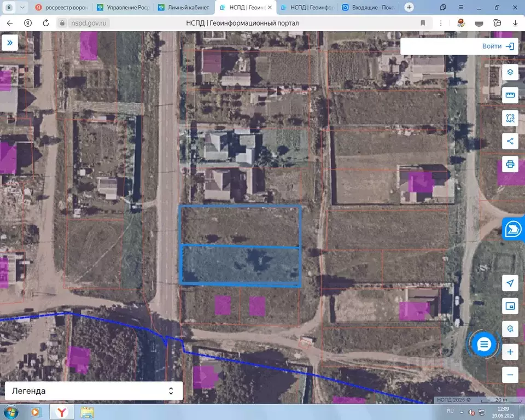This screenshot has width=525, height=420.
Task: Expand tab list dropdown arrow
Action: (x=22, y=7)
